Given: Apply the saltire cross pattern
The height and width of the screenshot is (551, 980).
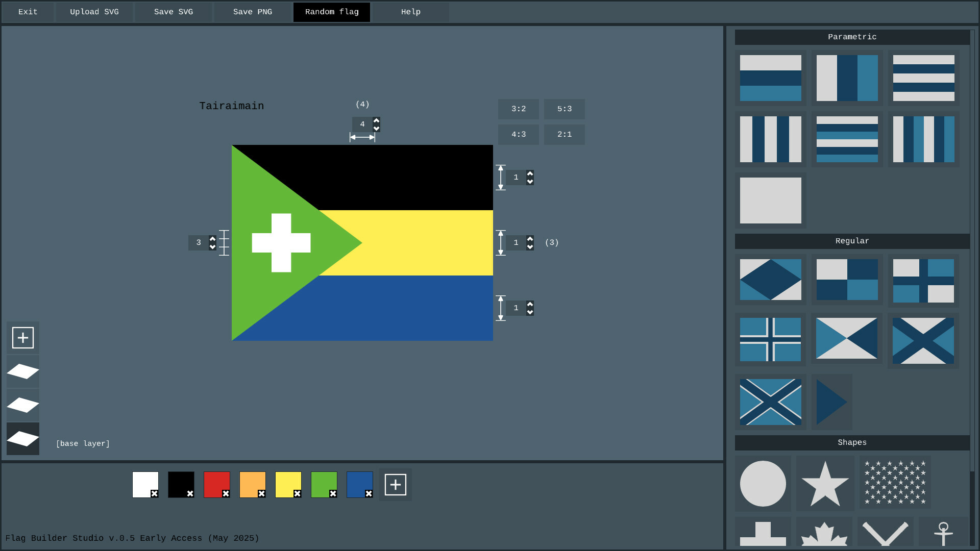Looking at the screenshot, I should pyautogui.click(x=923, y=341).
